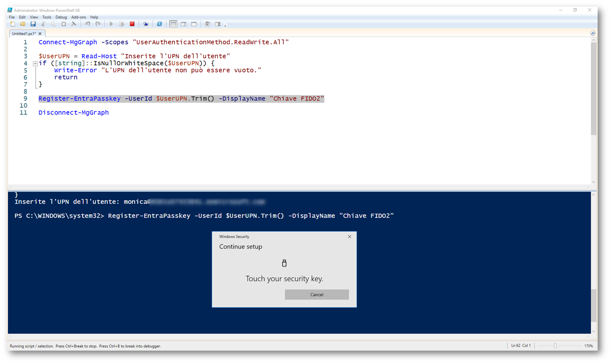Collapse the if block on line 4
This screenshot has width=611, height=364.
click(x=35, y=64)
